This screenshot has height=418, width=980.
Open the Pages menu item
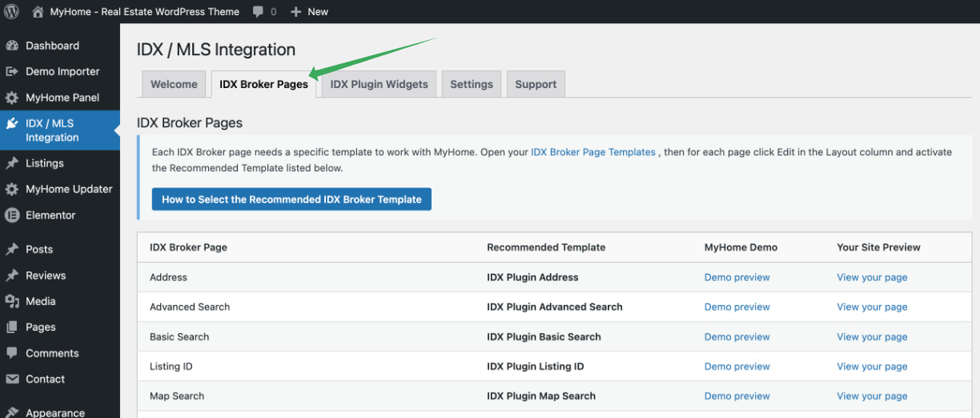click(41, 327)
